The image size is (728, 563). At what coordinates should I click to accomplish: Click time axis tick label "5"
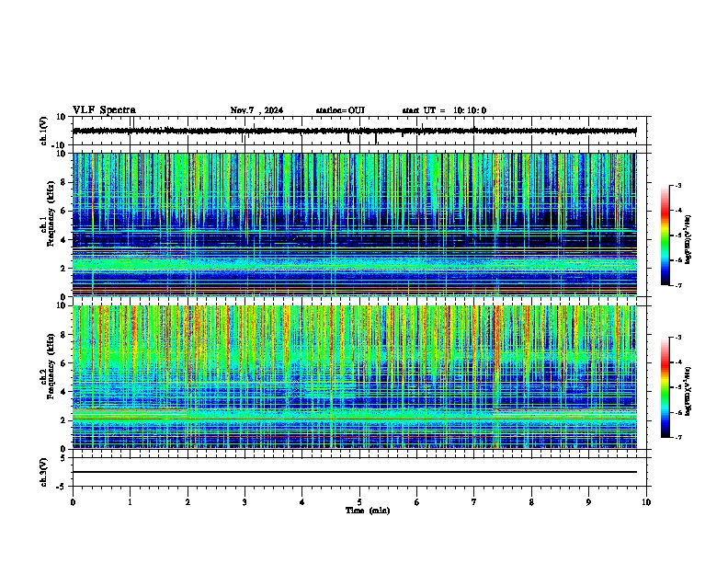[359, 502]
